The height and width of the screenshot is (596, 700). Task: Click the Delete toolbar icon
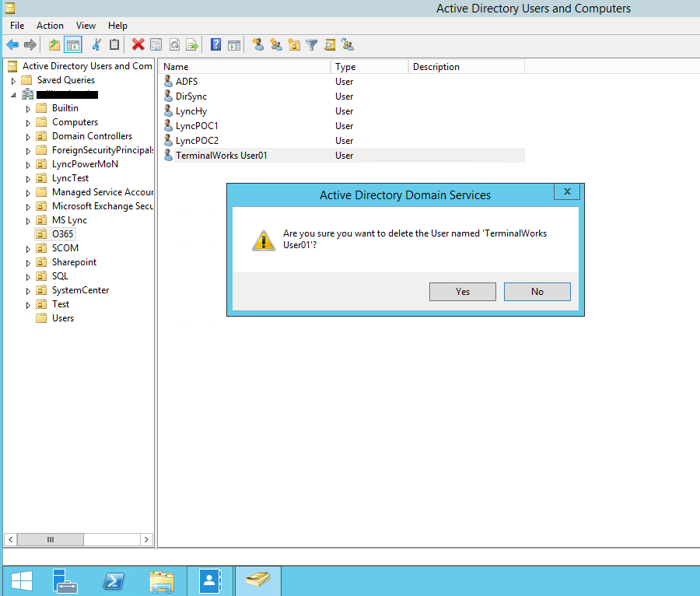tap(138, 44)
